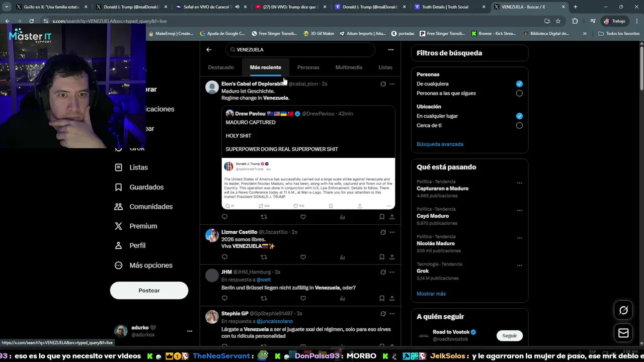
Task: Open the search options three-dot menu
Action: 390,50
